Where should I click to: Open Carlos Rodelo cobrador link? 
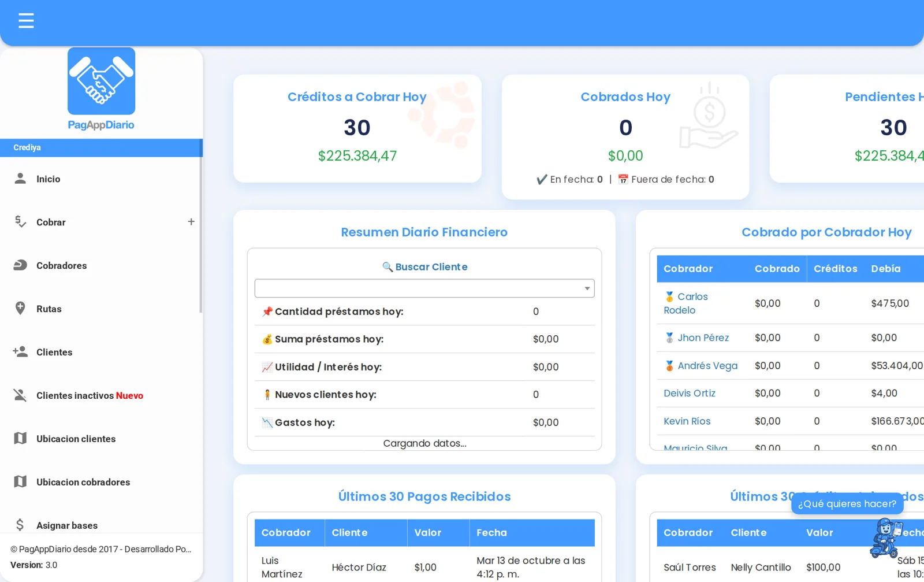click(x=685, y=303)
